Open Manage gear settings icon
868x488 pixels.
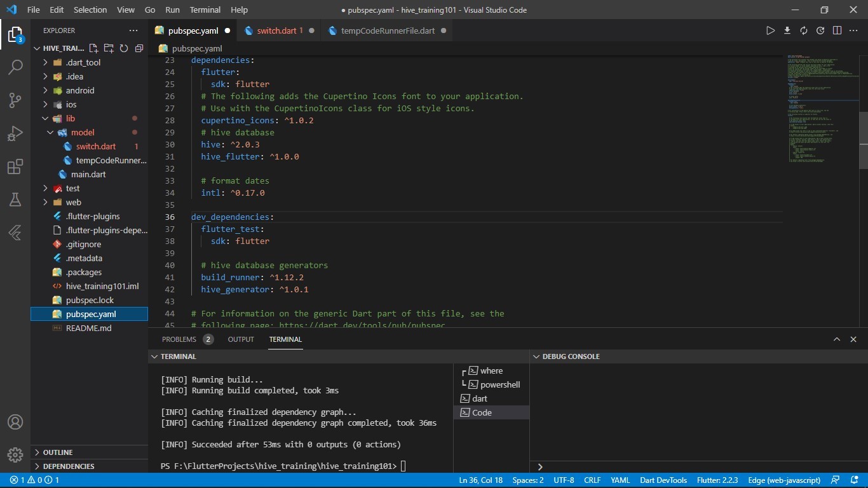click(15, 455)
